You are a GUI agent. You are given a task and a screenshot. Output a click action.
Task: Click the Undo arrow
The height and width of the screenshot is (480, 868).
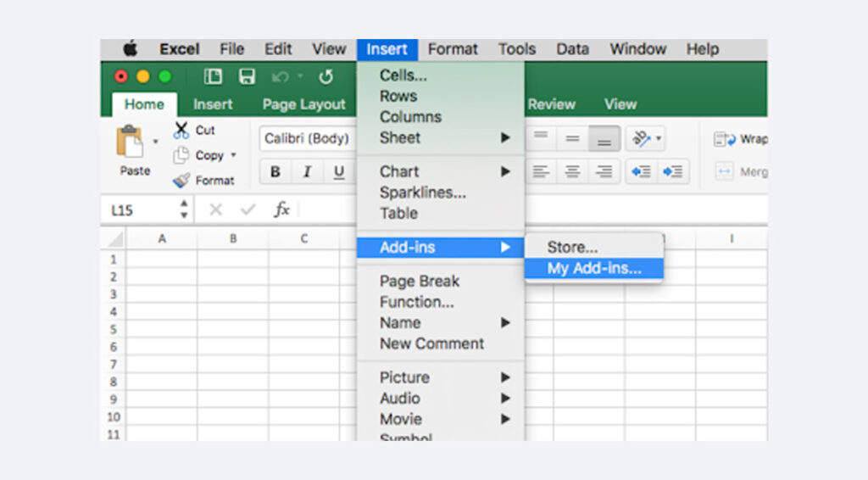point(280,76)
